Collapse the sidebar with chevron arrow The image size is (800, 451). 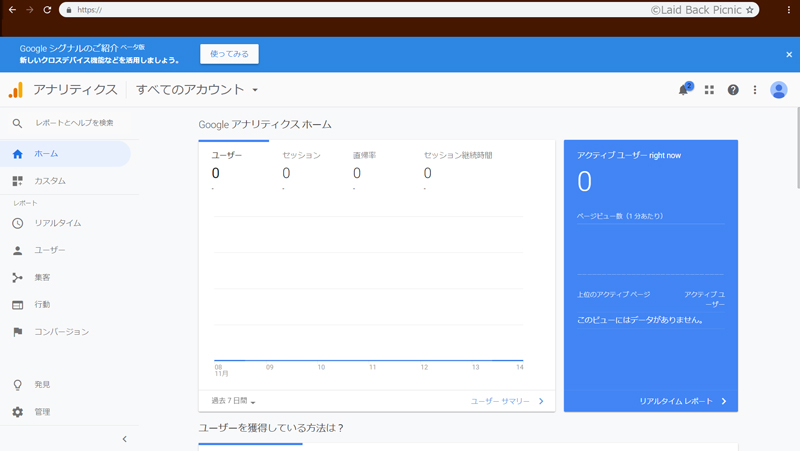click(x=124, y=439)
